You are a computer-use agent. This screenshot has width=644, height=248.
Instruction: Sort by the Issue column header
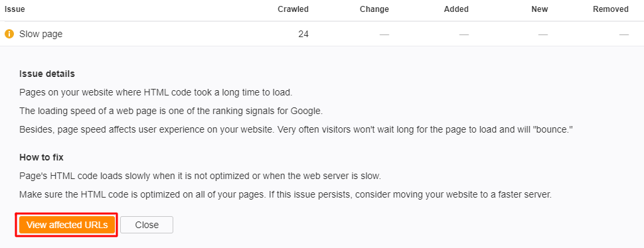[15, 9]
